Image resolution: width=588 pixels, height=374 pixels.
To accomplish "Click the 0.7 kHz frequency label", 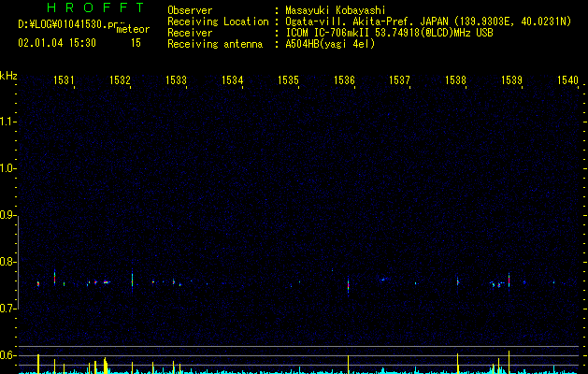I will tap(7, 309).
